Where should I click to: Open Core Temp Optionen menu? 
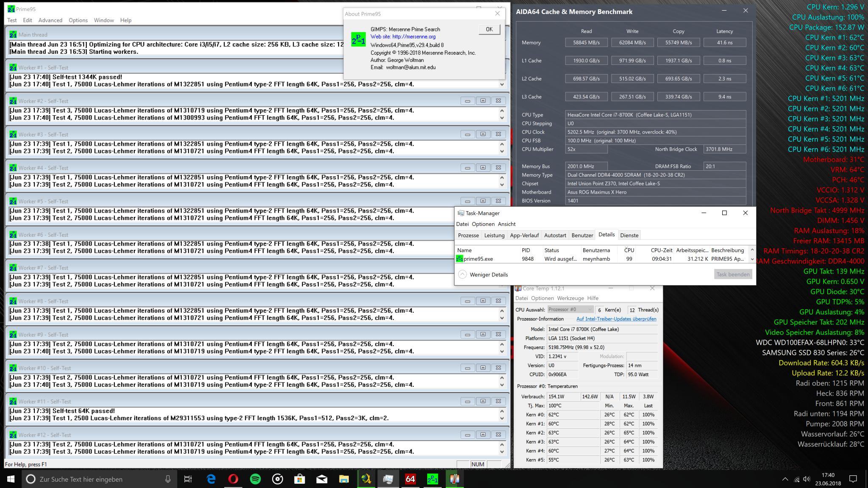[x=542, y=298]
